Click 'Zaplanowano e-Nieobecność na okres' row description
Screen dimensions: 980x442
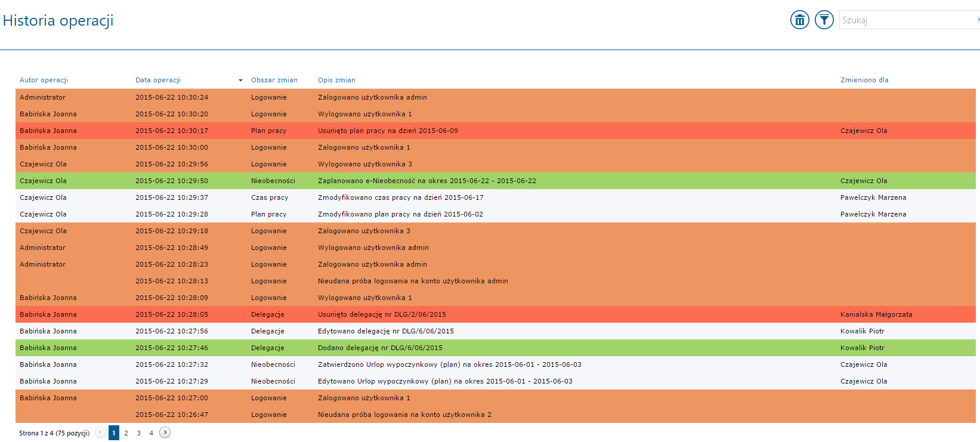click(x=427, y=181)
